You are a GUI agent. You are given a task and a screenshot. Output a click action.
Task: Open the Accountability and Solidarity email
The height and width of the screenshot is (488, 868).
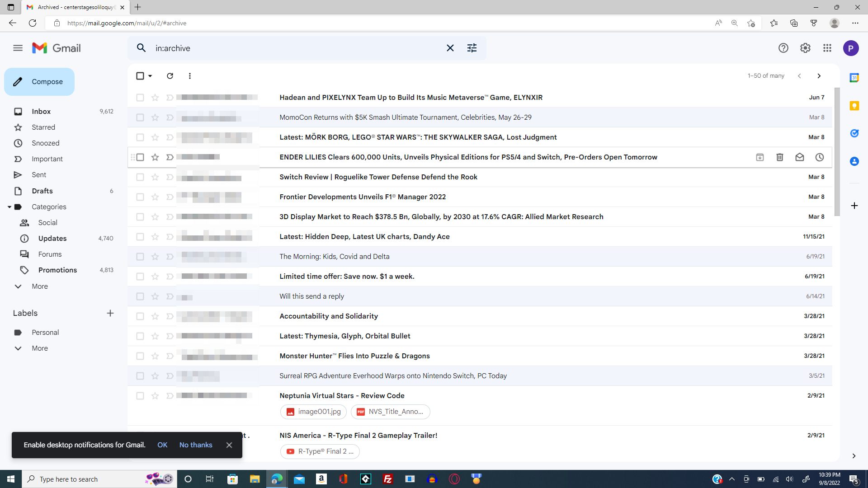pyautogui.click(x=480, y=316)
